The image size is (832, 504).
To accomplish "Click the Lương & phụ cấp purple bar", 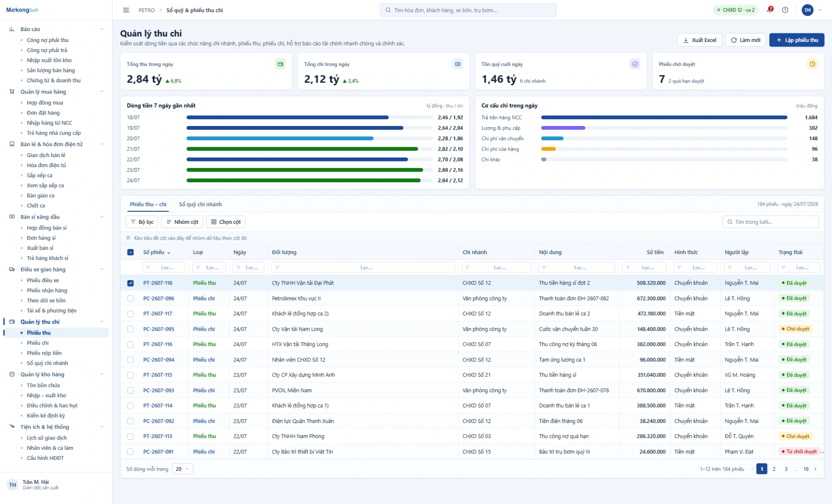I will point(563,128).
